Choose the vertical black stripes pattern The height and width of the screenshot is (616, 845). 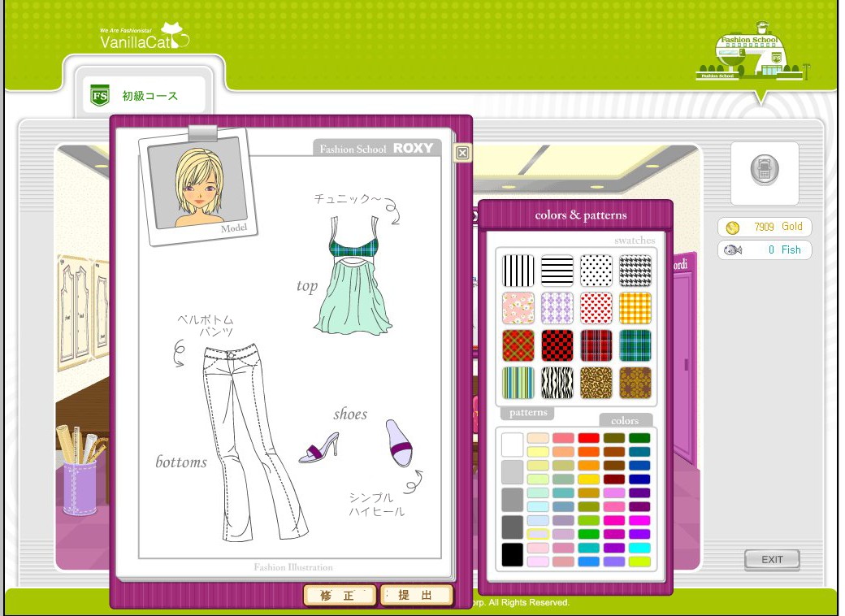(518, 271)
